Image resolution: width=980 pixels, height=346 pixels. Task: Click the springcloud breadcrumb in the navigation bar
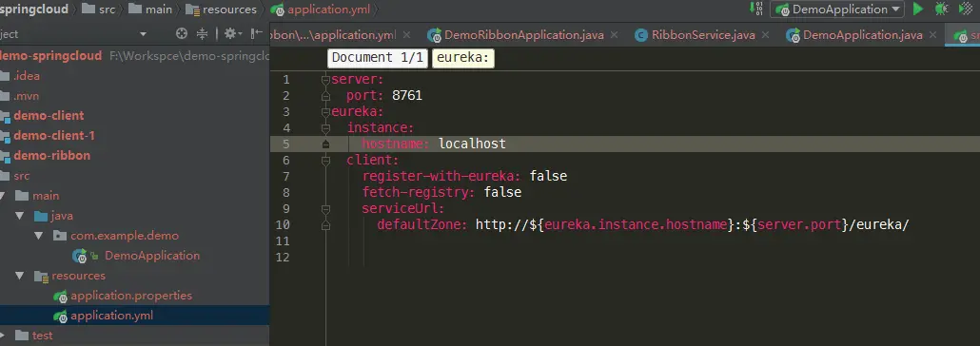(34, 10)
